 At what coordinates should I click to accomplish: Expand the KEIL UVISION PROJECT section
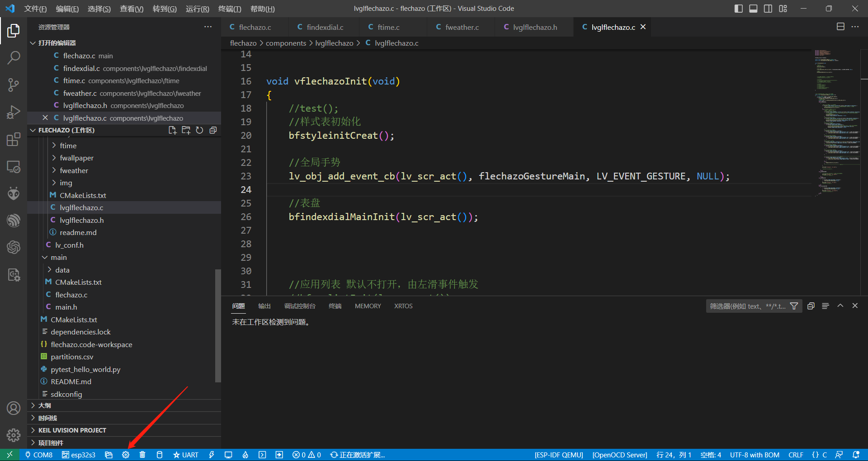click(x=72, y=430)
